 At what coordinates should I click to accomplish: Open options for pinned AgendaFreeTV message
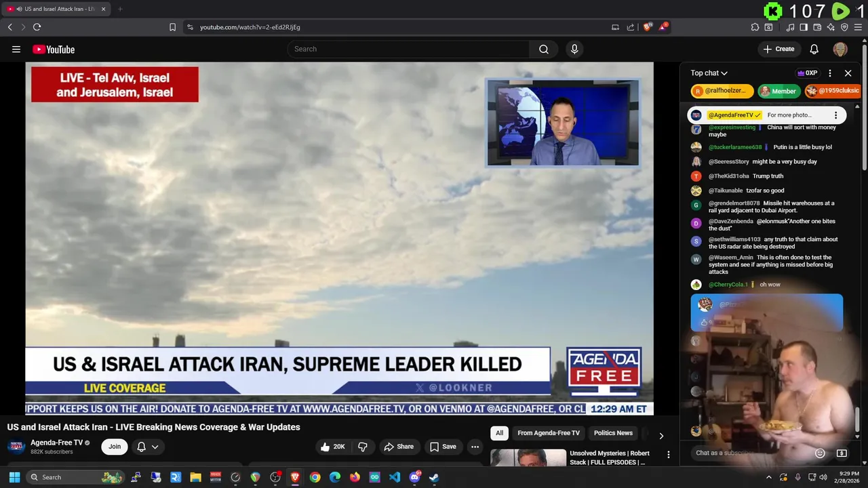pos(835,115)
